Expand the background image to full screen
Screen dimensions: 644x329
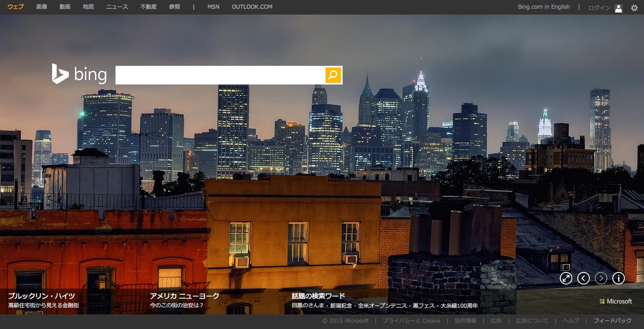(566, 278)
